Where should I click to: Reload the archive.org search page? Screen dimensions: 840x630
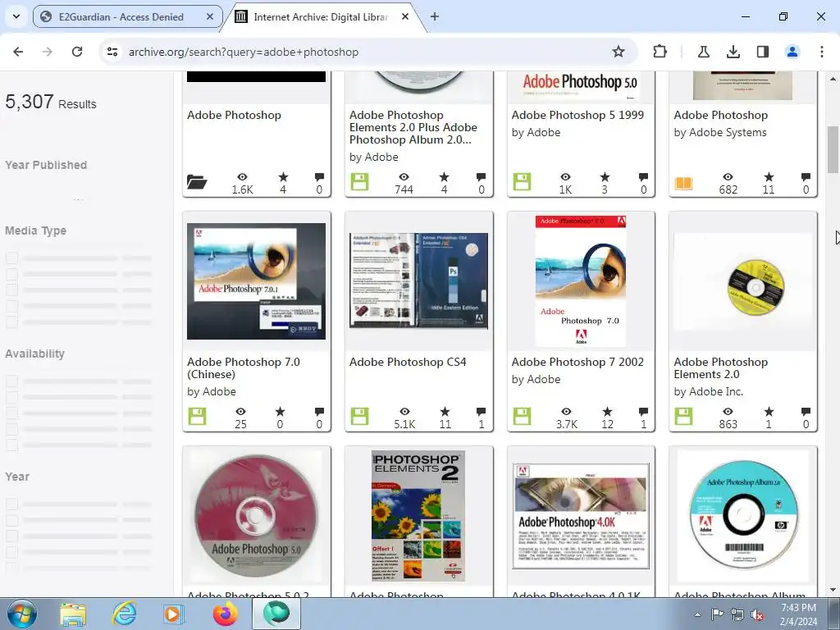77,52
